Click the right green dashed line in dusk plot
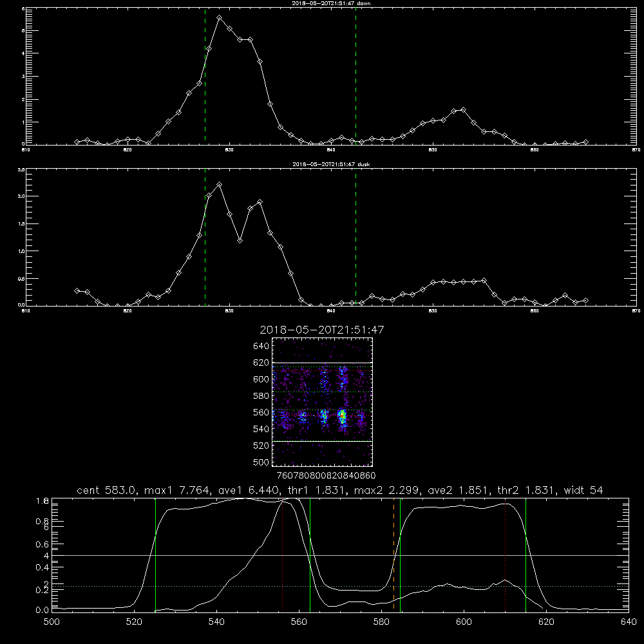 [x=355, y=237]
